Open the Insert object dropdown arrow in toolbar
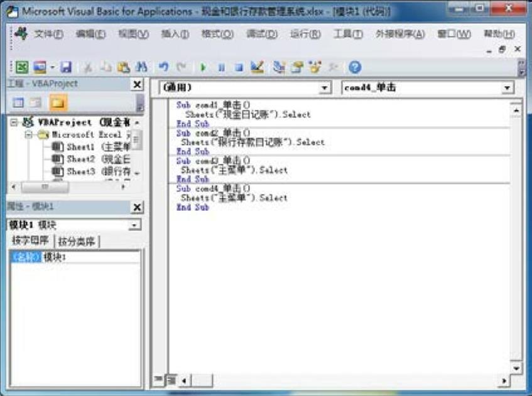 52,67
